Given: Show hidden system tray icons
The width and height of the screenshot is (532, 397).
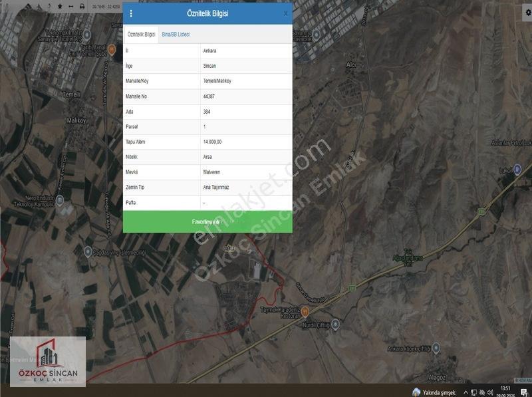Looking at the screenshot, I should [465, 392].
